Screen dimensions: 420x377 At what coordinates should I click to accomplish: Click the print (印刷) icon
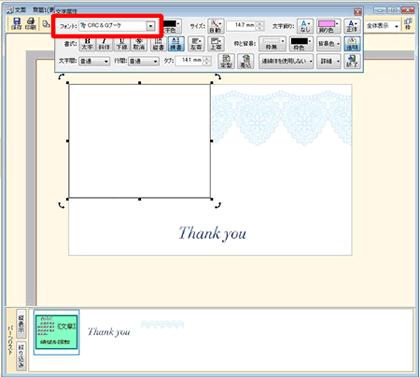coord(31,24)
